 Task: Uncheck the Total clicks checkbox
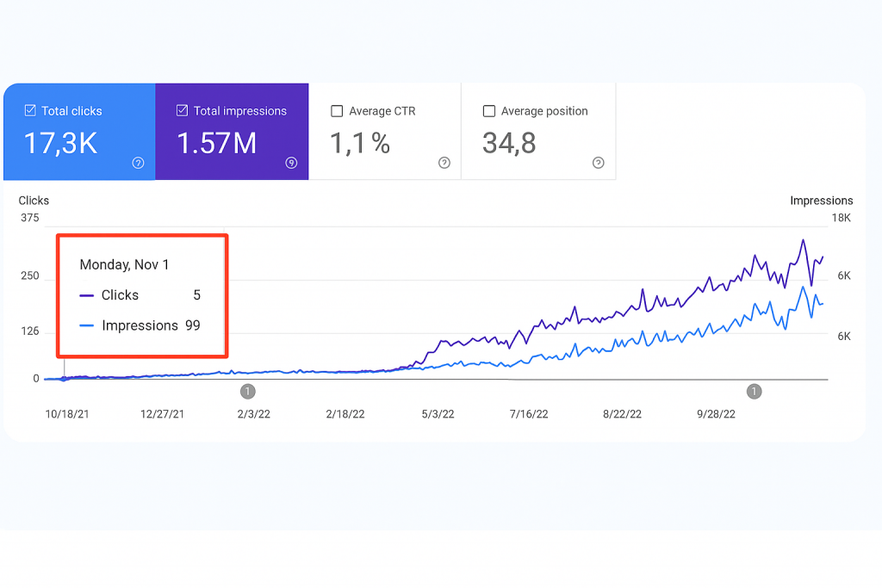click(30, 111)
